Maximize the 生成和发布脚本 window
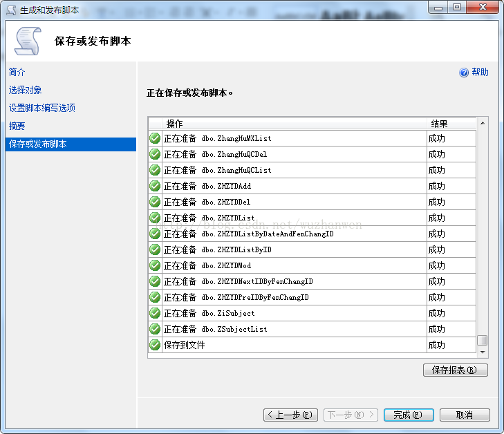The width and height of the screenshot is (504, 434). tap(457, 8)
